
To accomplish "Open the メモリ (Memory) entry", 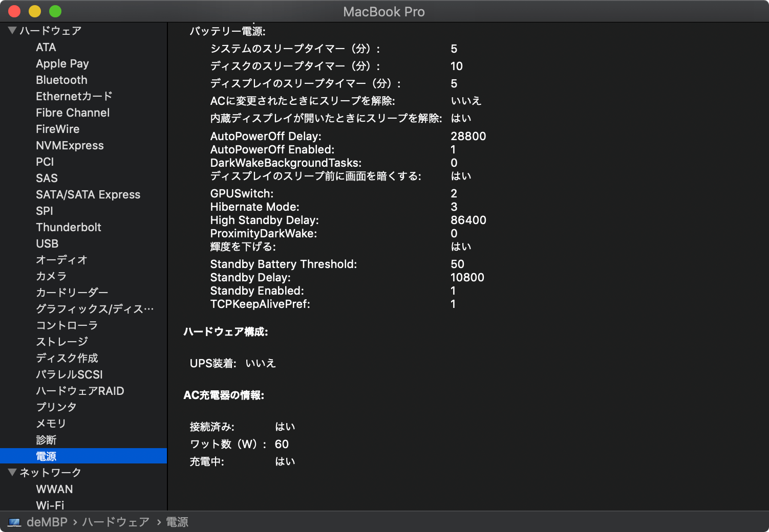I will tap(51, 424).
